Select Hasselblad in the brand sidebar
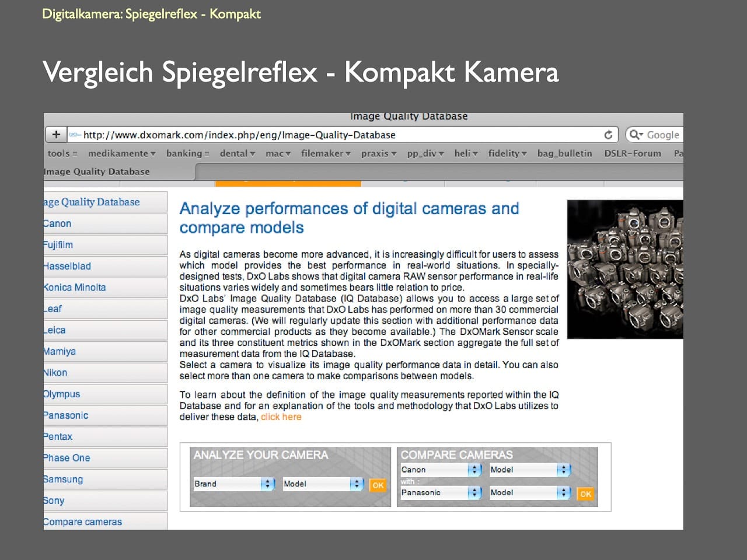747x560 pixels. coord(68,266)
